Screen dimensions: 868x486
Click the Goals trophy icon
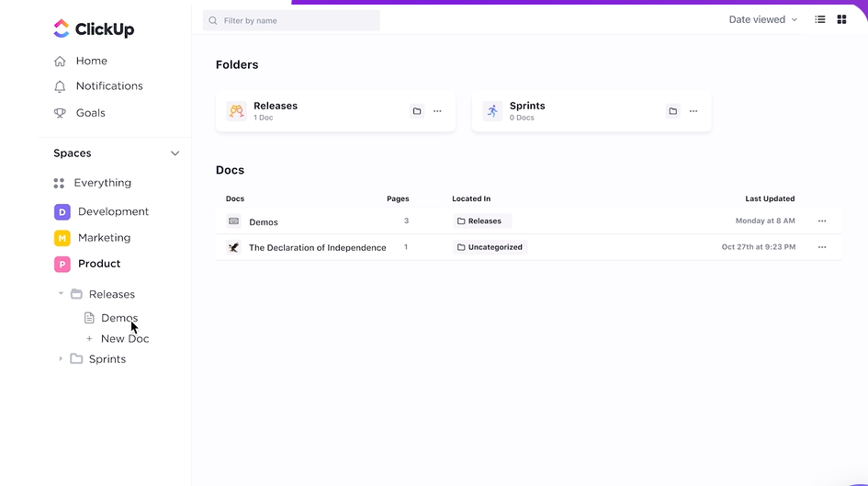(x=60, y=113)
